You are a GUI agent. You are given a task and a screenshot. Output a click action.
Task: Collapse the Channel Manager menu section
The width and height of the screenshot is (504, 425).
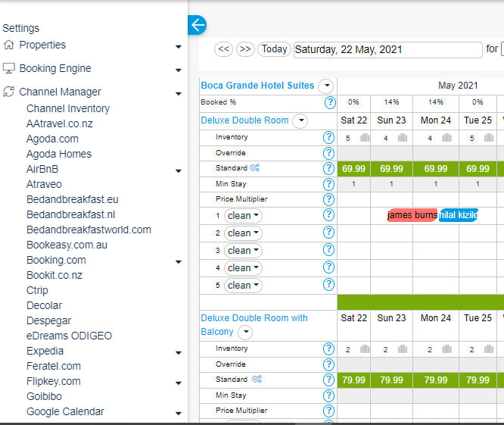click(179, 94)
